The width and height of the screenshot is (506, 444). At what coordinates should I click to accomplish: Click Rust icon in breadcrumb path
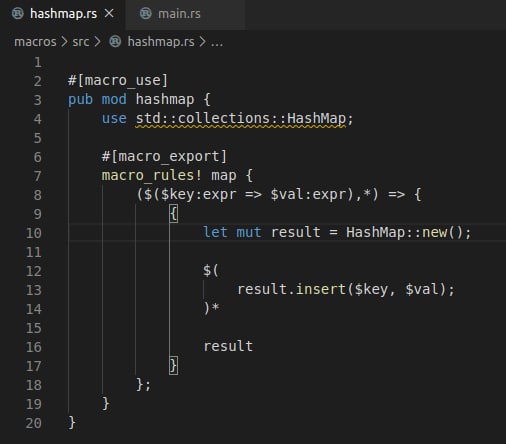coord(115,42)
